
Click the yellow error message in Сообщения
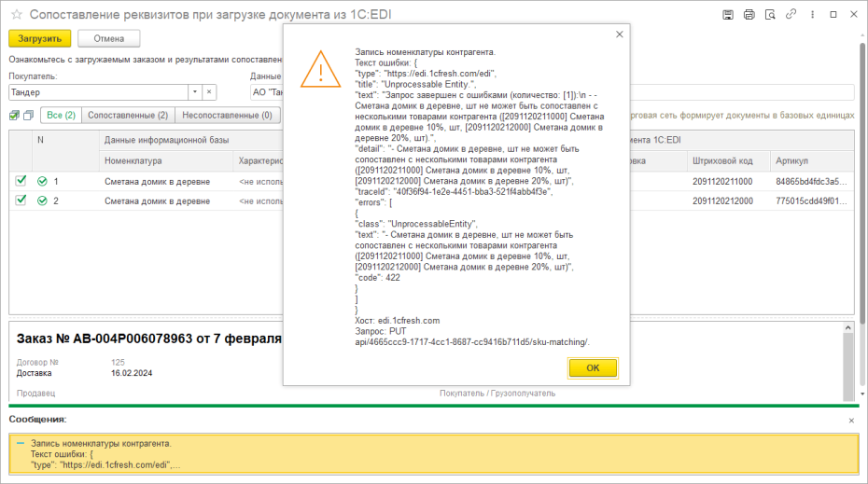point(433,454)
